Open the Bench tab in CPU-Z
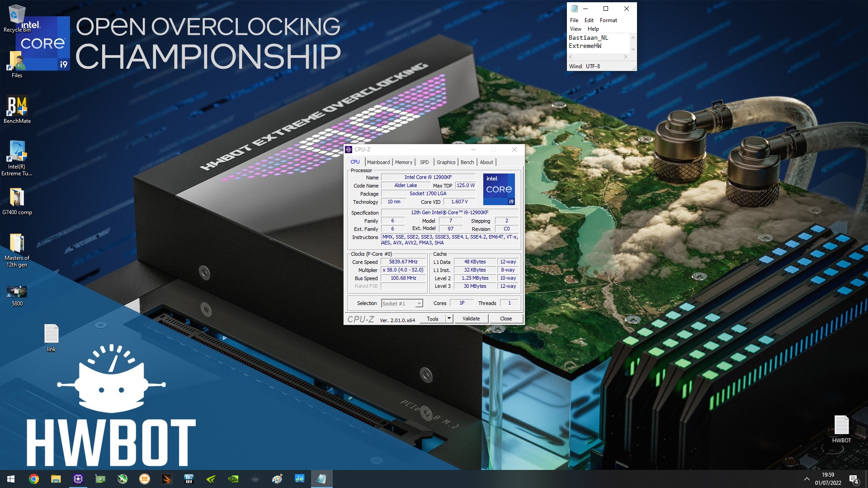 coord(467,162)
